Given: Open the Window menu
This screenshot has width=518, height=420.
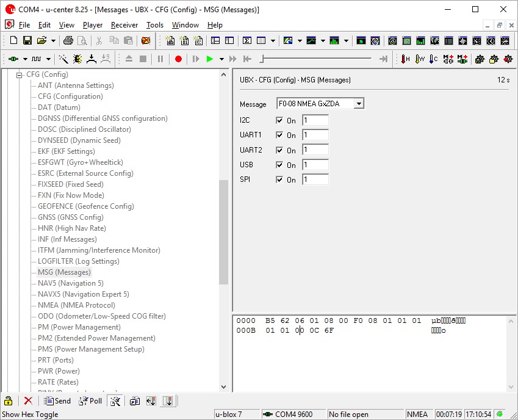Looking at the screenshot, I should (x=185, y=25).
